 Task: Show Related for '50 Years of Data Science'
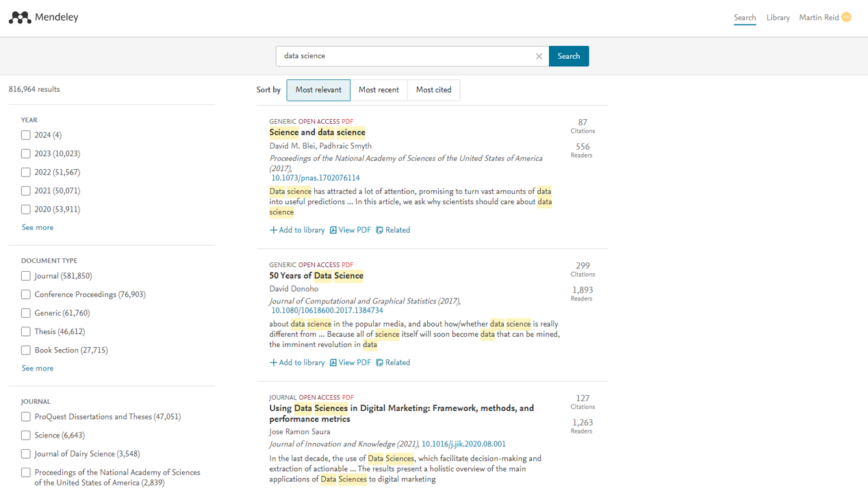pyautogui.click(x=393, y=363)
